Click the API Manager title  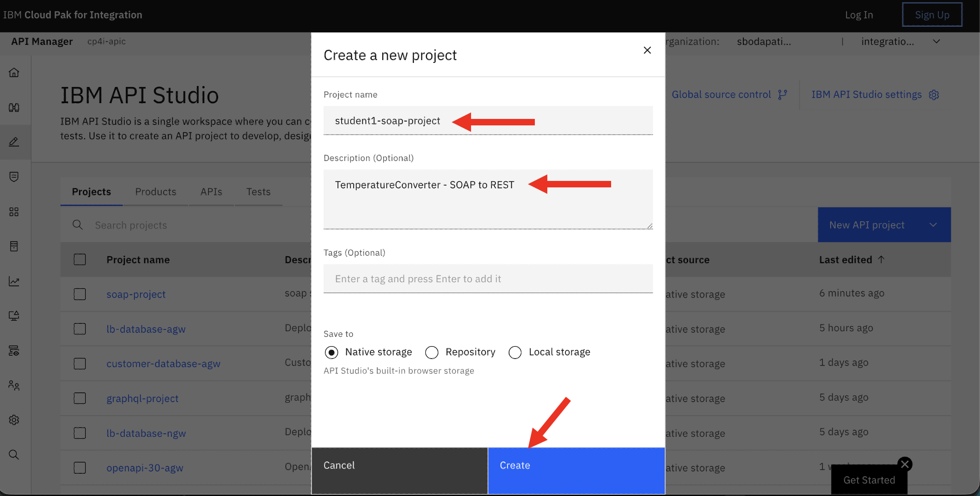42,41
